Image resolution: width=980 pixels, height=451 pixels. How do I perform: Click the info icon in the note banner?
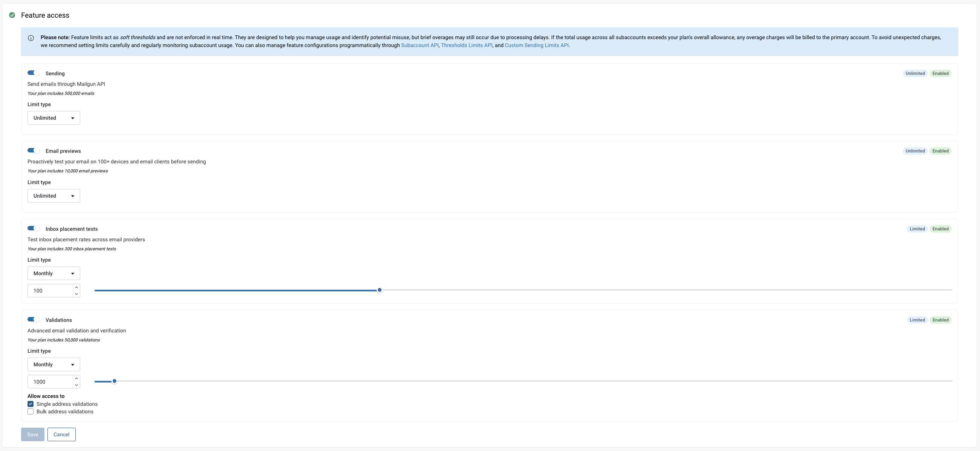click(31, 38)
